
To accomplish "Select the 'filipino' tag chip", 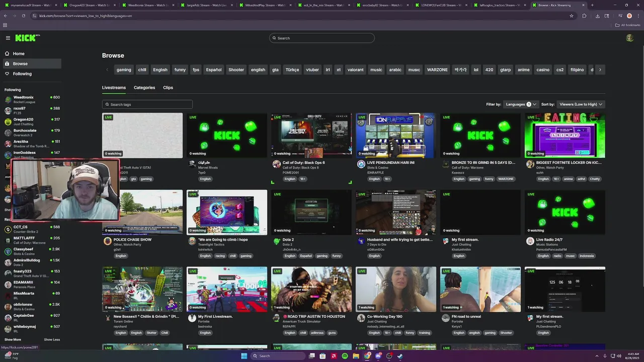I will click(x=577, y=70).
